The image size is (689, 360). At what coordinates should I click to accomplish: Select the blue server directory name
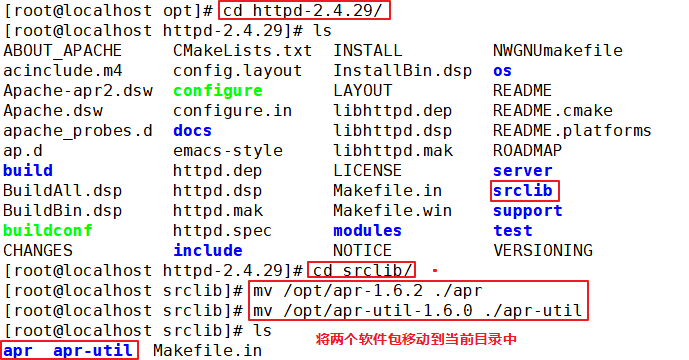[522, 171]
